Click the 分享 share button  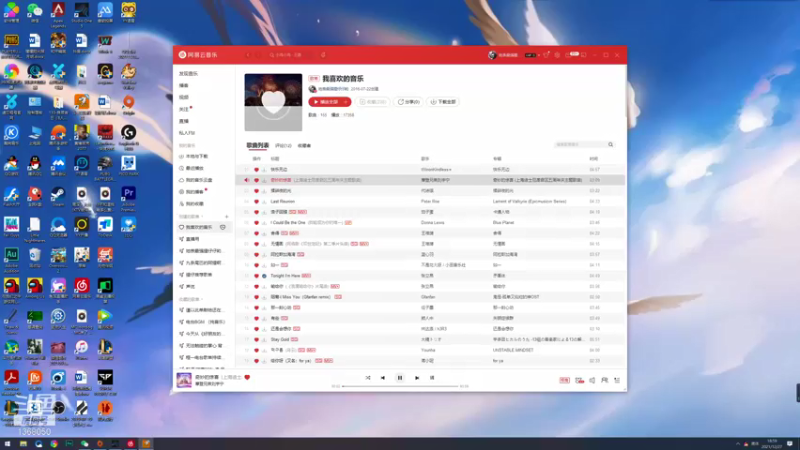[x=408, y=102]
